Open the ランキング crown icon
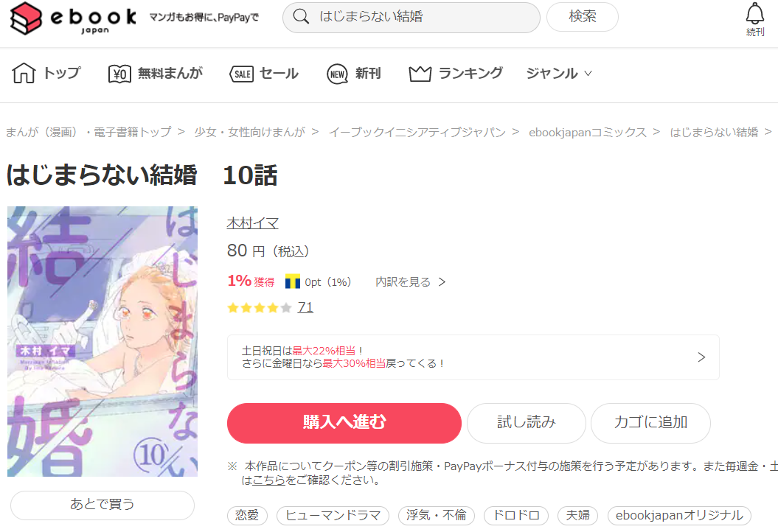 [420, 74]
